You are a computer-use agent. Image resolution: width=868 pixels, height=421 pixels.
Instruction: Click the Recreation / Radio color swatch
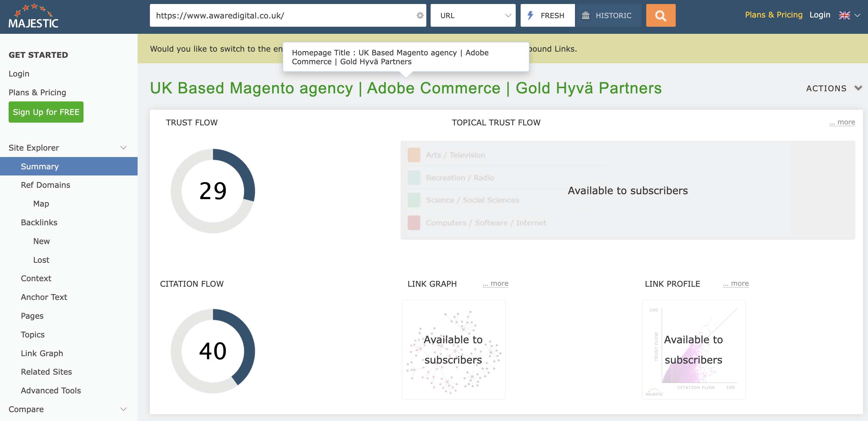[x=413, y=178]
